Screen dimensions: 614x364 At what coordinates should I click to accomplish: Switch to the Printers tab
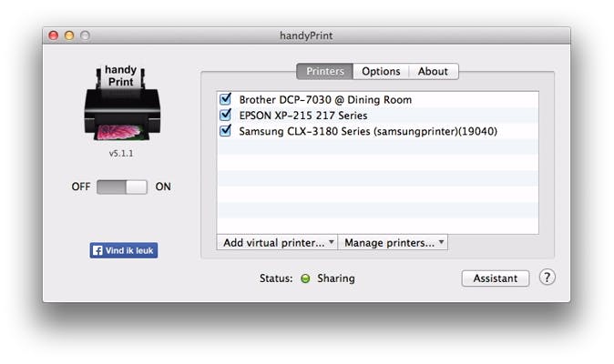click(x=324, y=72)
